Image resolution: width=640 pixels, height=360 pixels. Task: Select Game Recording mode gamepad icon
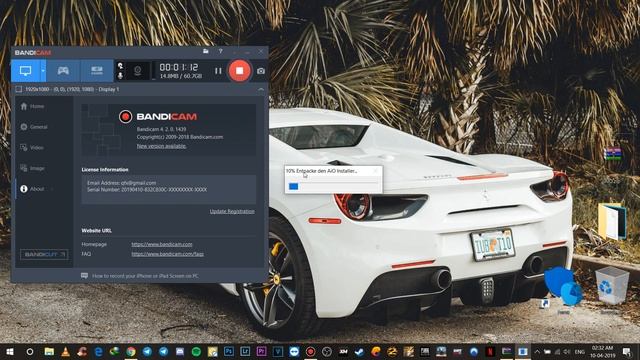click(63, 71)
